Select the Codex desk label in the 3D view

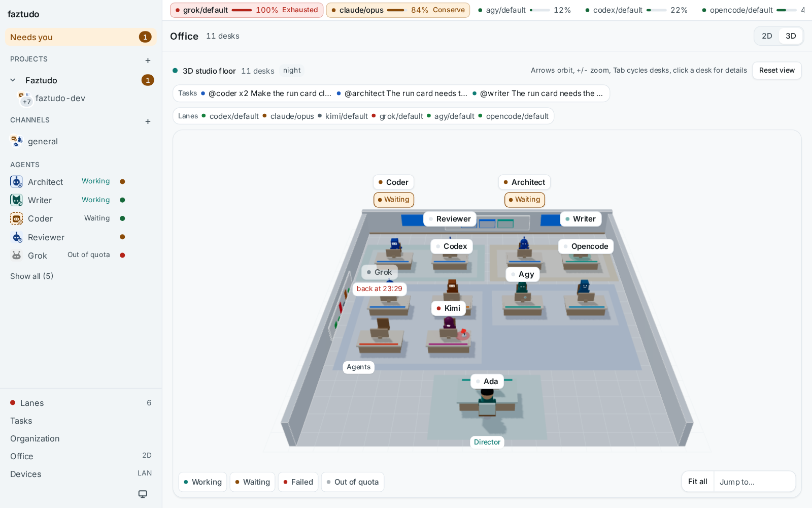coord(452,246)
